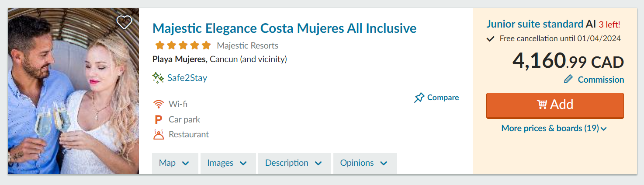
Task: Click the Car park P icon
Action: [x=158, y=119]
